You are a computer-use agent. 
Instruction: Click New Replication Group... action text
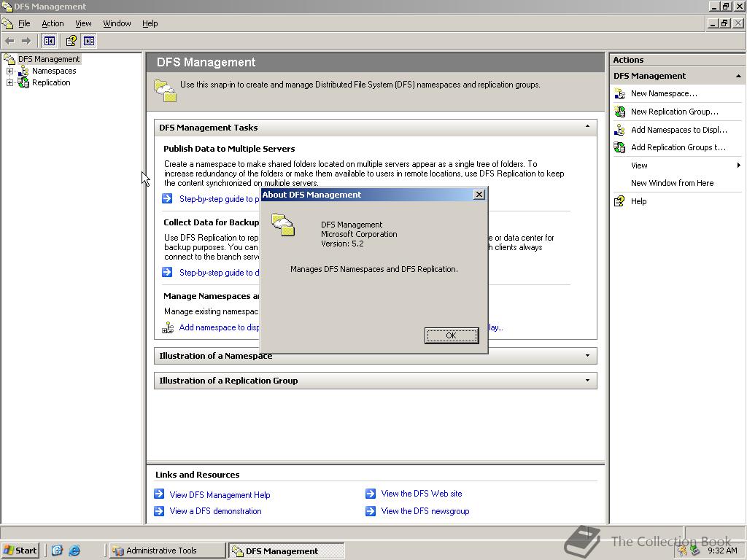tap(675, 112)
